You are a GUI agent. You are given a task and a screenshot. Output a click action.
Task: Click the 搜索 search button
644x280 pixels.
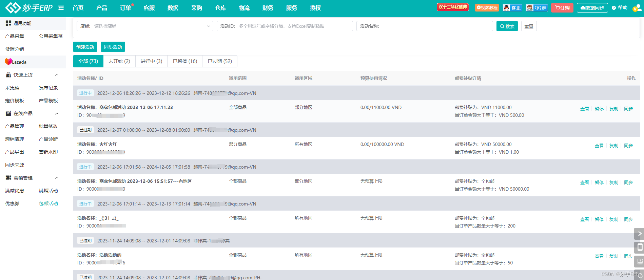(507, 26)
